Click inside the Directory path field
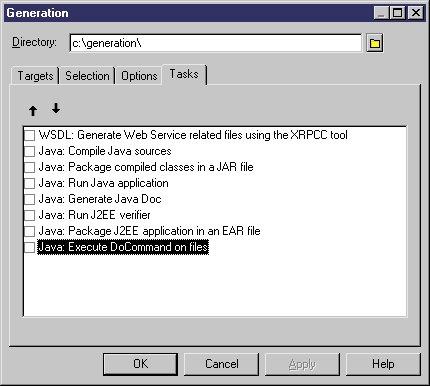This screenshot has width=430, height=386. (215, 43)
